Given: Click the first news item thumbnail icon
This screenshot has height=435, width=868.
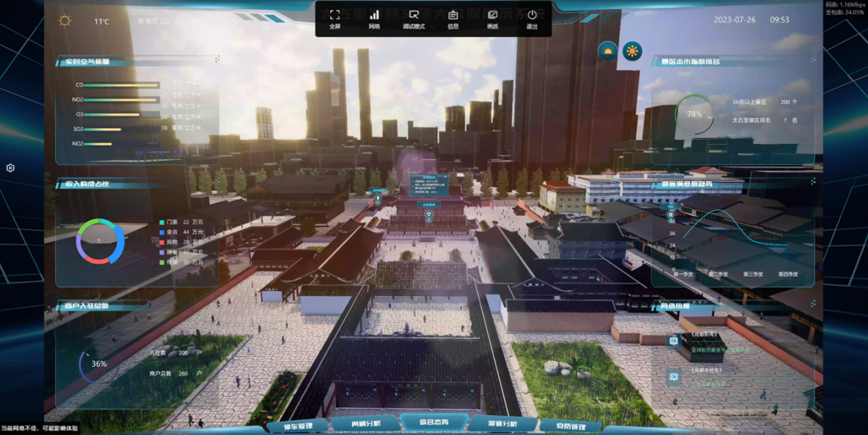Looking at the screenshot, I should tap(673, 341).
